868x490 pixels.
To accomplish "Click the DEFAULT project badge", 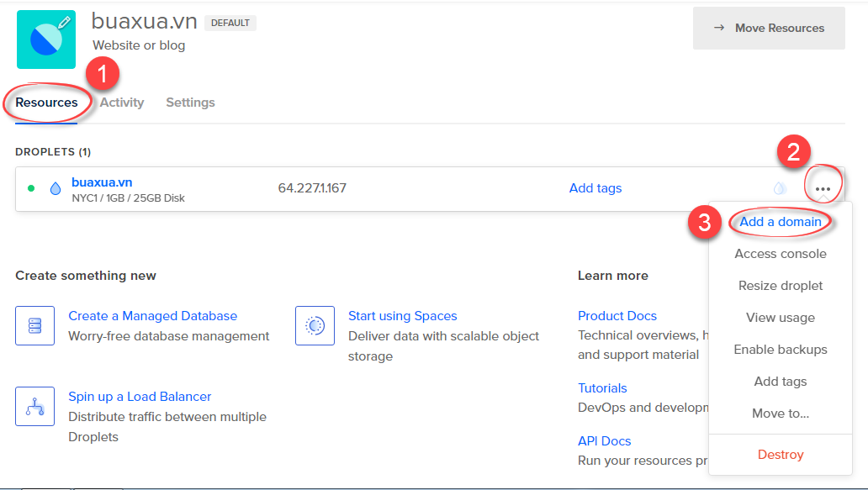I will pyautogui.click(x=230, y=23).
